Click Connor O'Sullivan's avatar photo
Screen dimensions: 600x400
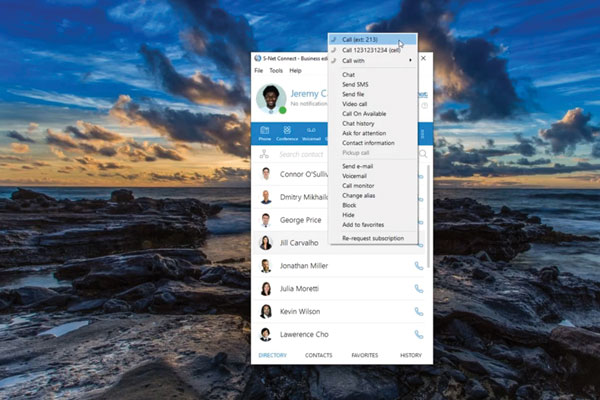pyautogui.click(x=266, y=174)
